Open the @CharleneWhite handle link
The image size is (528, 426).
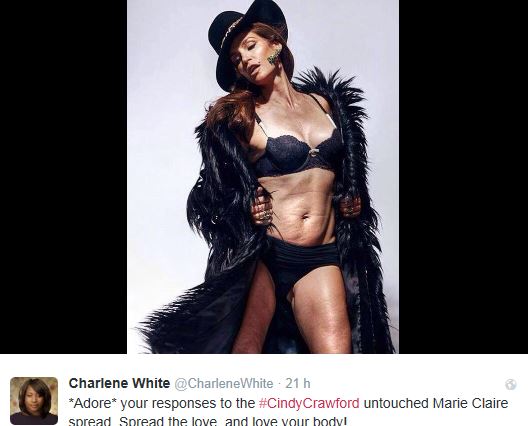pos(224,384)
